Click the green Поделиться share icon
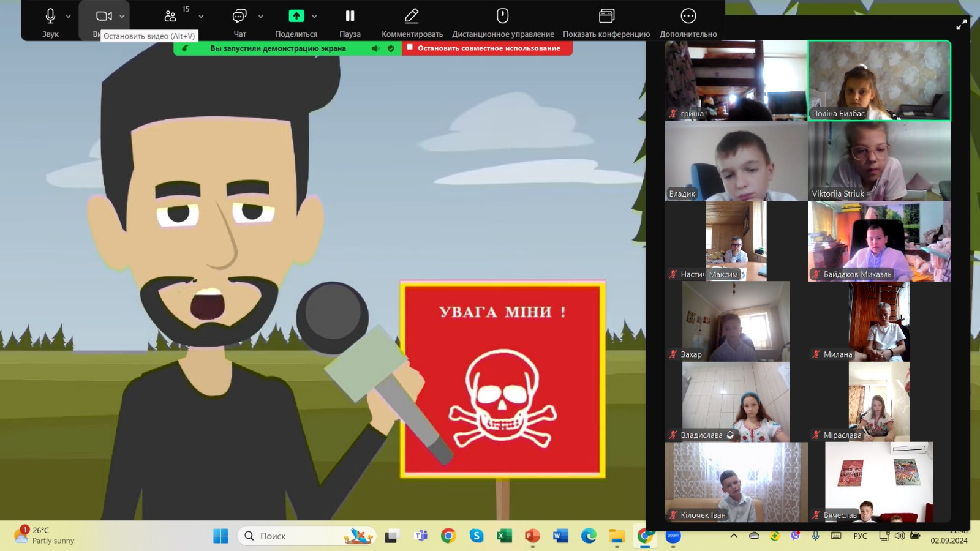The width and height of the screenshot is (980, 551). (x=296, y=17)
